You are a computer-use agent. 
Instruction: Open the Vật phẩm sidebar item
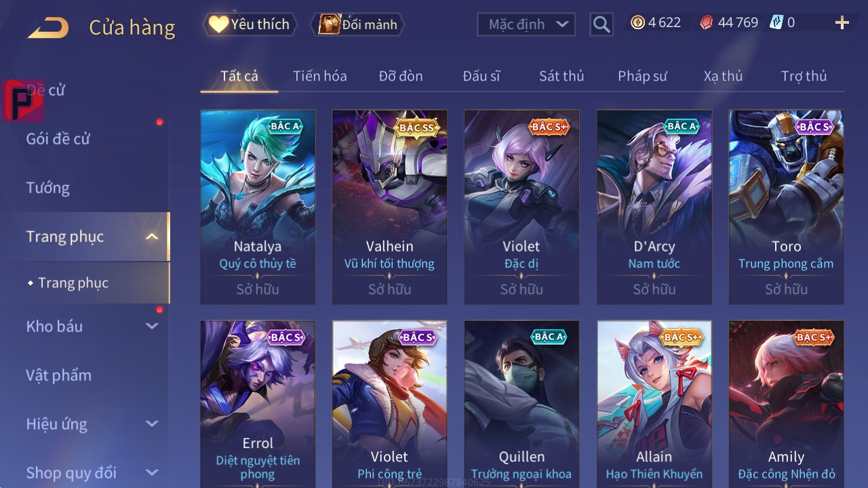(58, 375)
